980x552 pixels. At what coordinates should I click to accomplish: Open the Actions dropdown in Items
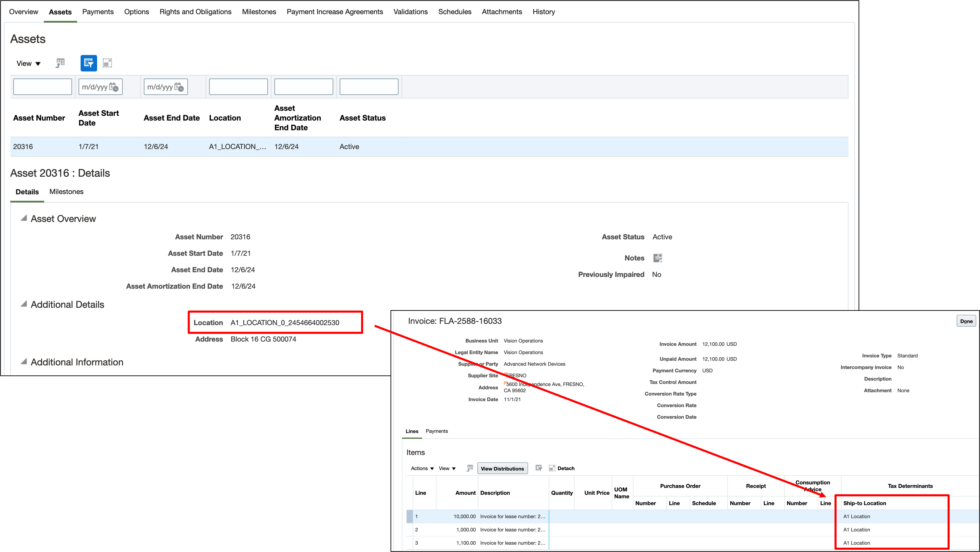click(422, 468)
